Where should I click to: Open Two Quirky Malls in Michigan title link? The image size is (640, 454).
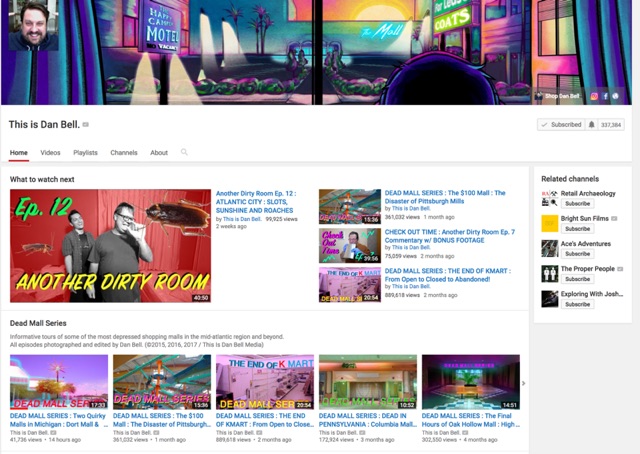click(x=58, y=420)
